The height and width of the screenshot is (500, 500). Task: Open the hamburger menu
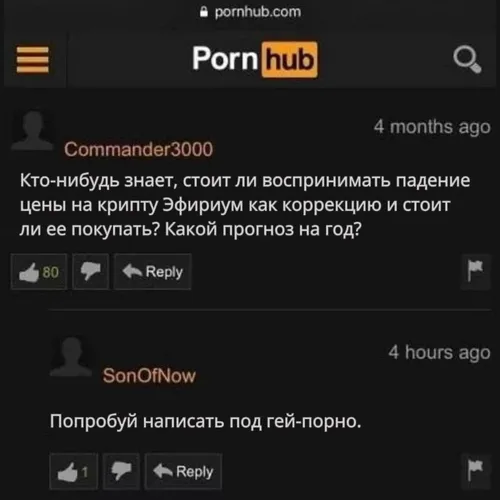click(x=33, y=60)
